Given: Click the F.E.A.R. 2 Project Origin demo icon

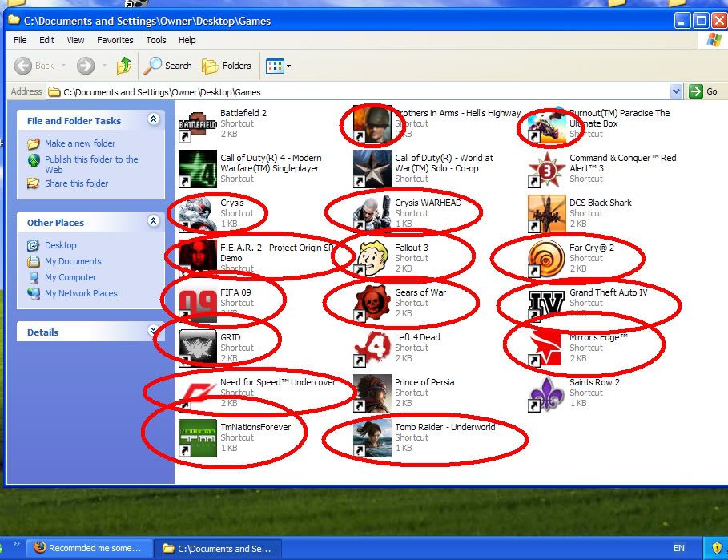Looking at the screenshot, I should (x=198, y=259).
